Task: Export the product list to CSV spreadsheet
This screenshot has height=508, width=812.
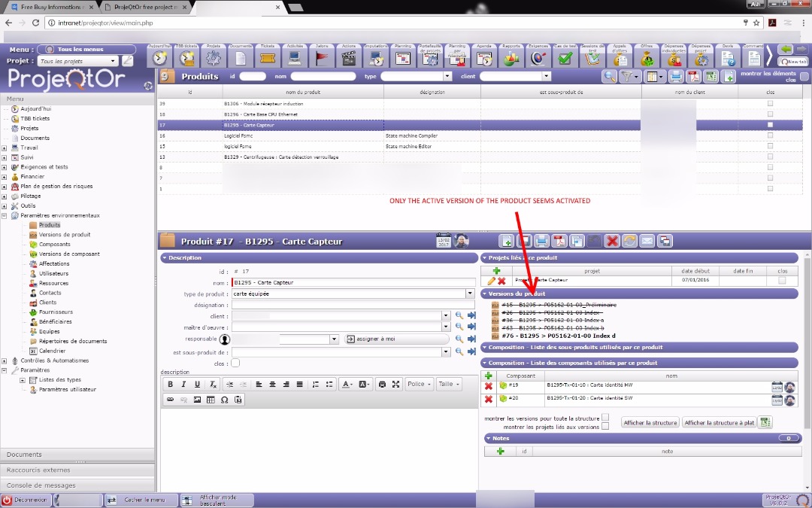Action: [711, 77]
